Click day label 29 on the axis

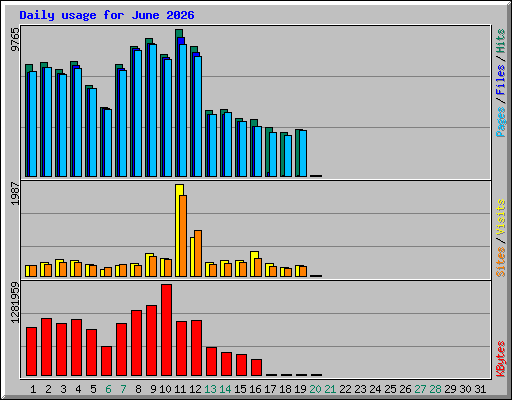[x=450, y=389]
